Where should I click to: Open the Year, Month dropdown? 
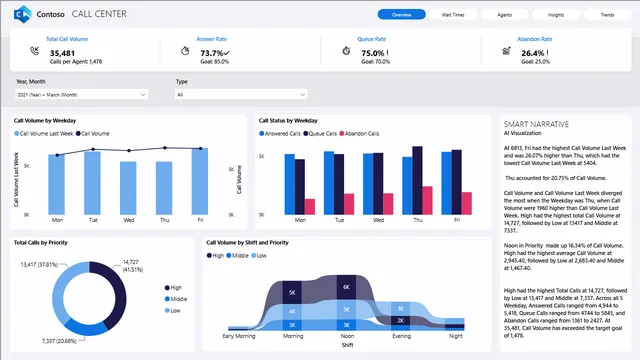click(82, 94)
